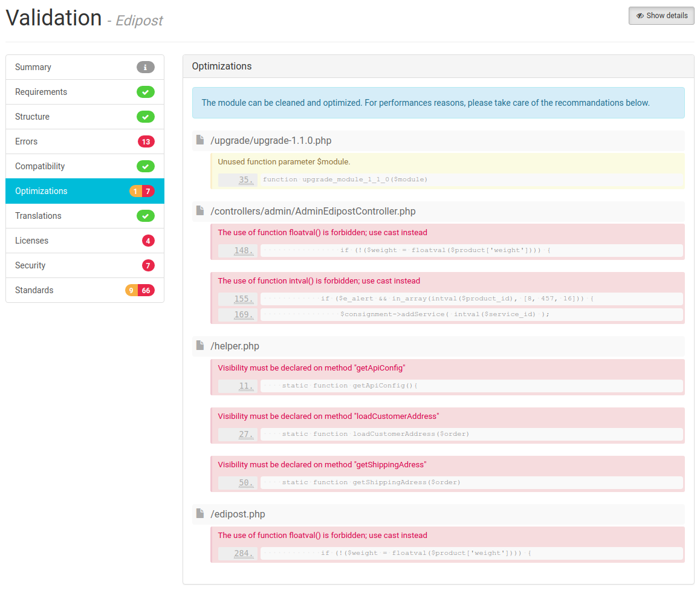This screenshot has height=593, width=700.
Task: Click the Optimizations orange 1 badge
Action: [x=135, y=191]
